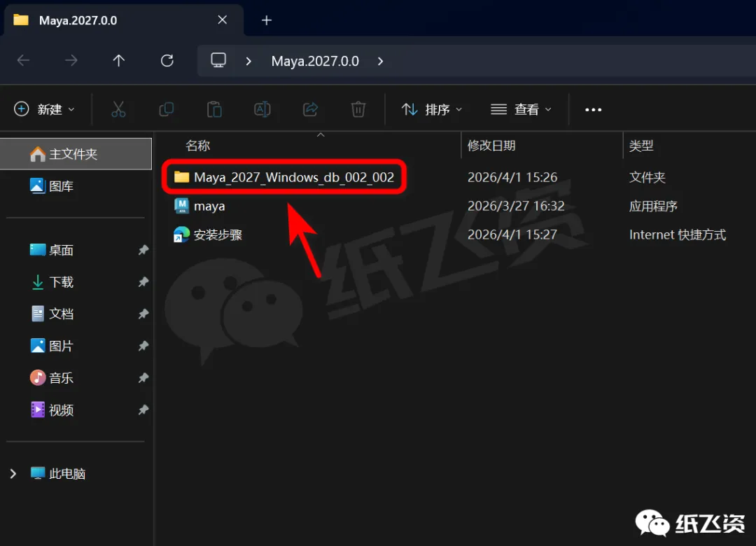The height and width of the screenshot is (546, 756).
Task: Select 主文件夹 in the sidebar
Action: coord(76,154)
